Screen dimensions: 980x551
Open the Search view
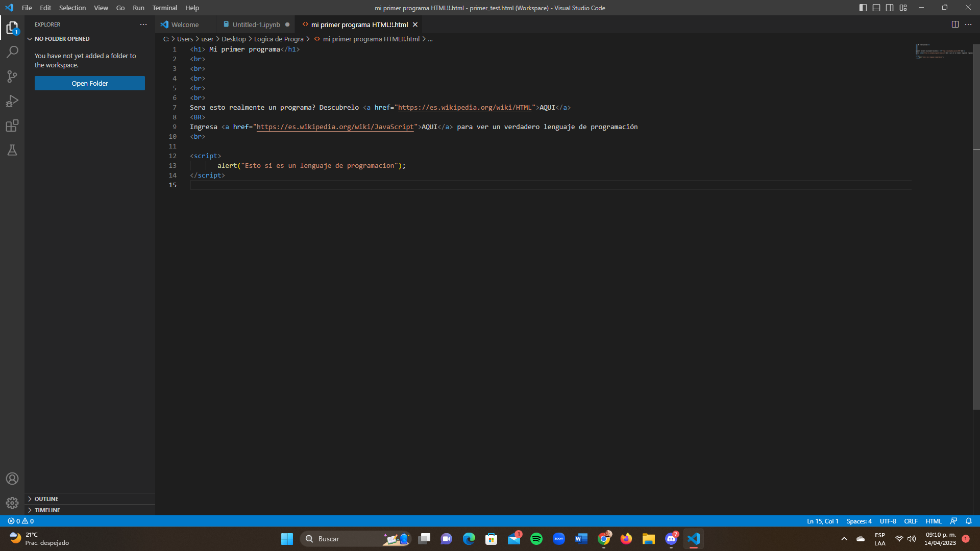point(12,52)
